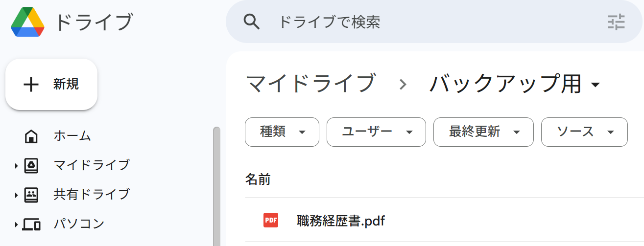Expand the パソコン tree arrow
The width and height of the screenshot is (644, 246).
(x=16, y=225)
